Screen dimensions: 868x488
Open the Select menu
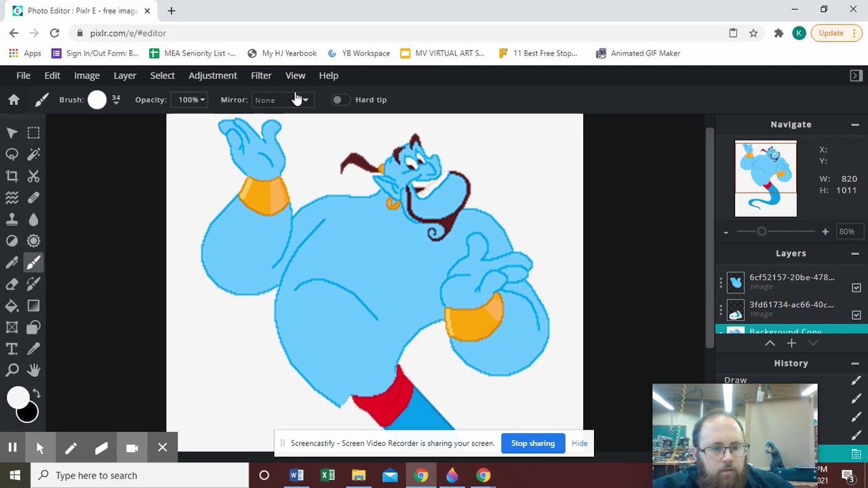162,75
